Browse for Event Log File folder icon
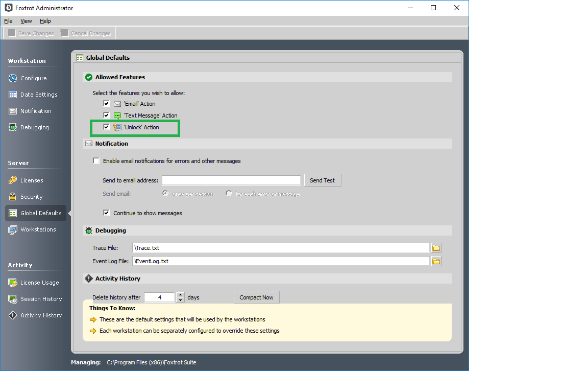 tap(436, 261)
